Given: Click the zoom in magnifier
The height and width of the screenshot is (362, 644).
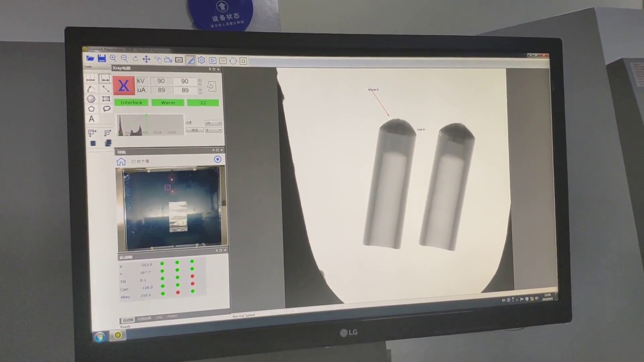Looking at the screenshot, I should pos(113,58).
